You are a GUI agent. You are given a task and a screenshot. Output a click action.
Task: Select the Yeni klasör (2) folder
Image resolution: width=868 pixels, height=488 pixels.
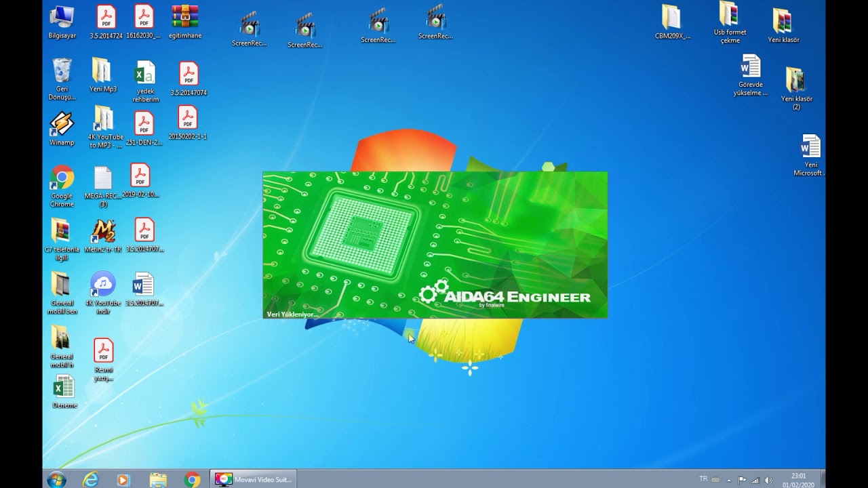(x=796, y=89)
